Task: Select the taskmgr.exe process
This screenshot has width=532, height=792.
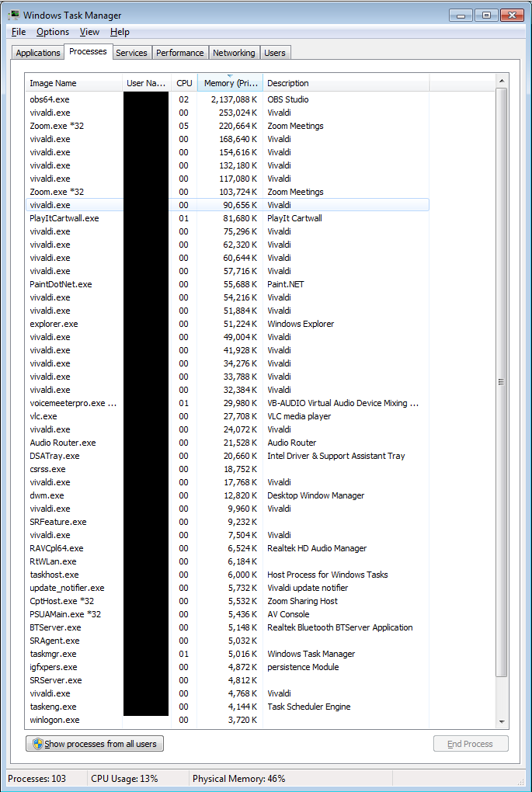Action: coord(228,654)
